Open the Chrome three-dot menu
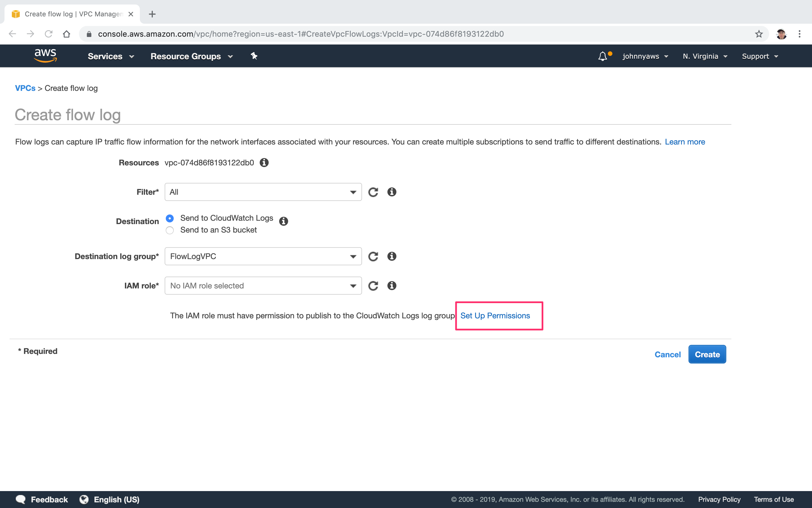The width and height of the screenshot is (812, 508). (800, 34)
